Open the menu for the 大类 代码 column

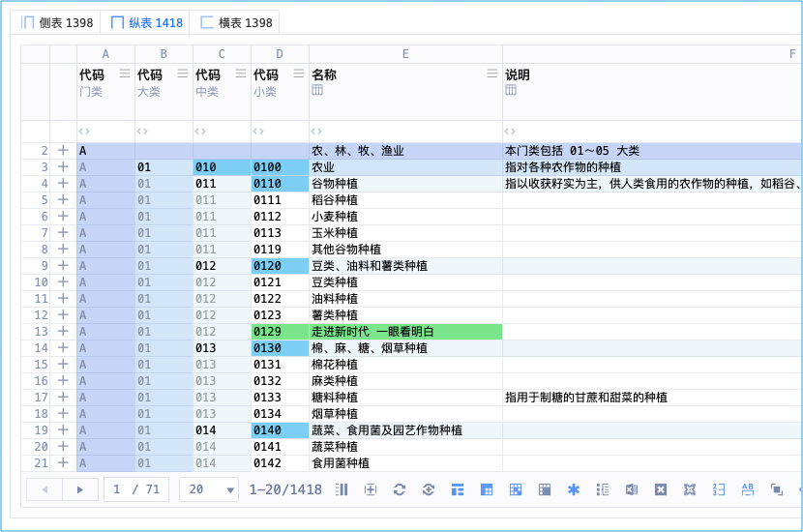click(x=182, y=74)
